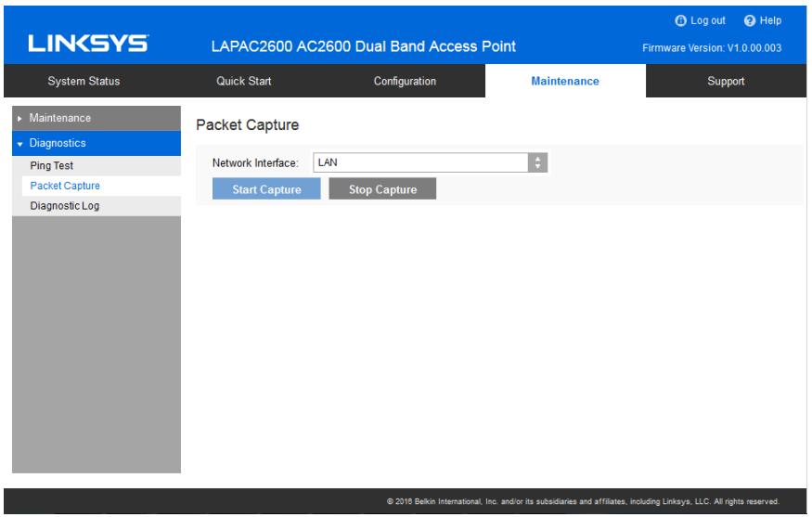The height and width of the screenshot is (517, 812).
Task: Open the System Status tab
Action: click(84, 82)
